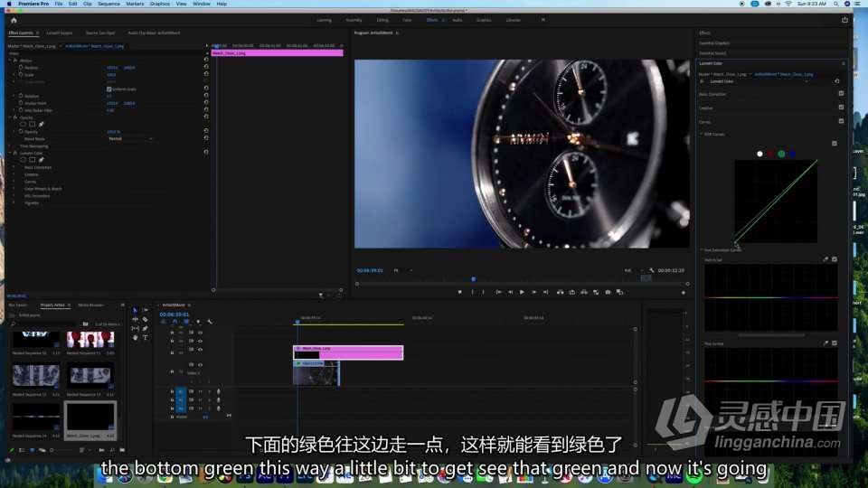Switch to the Lumetri Scopes tab
868x488 pixels.
tap(60, 33)
